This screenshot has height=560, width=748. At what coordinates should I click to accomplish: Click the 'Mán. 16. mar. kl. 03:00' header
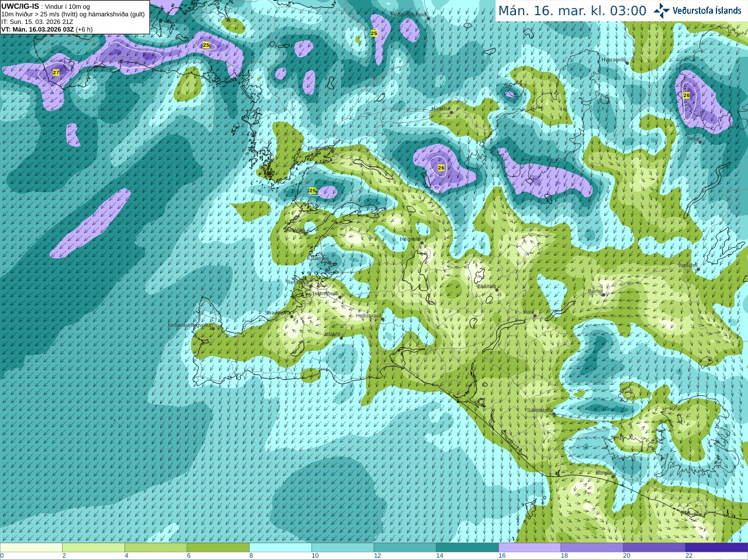point(572,11)
